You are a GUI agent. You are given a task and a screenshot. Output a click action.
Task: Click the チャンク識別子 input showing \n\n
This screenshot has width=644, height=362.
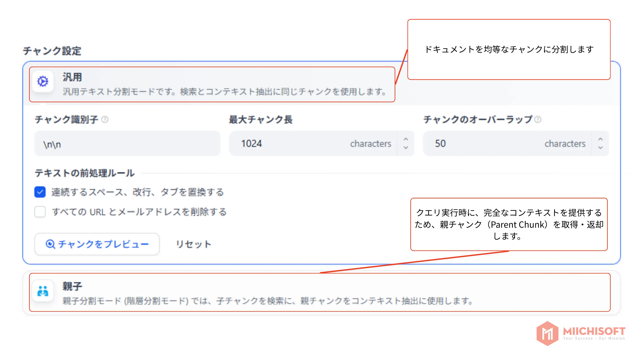[125, 143]
